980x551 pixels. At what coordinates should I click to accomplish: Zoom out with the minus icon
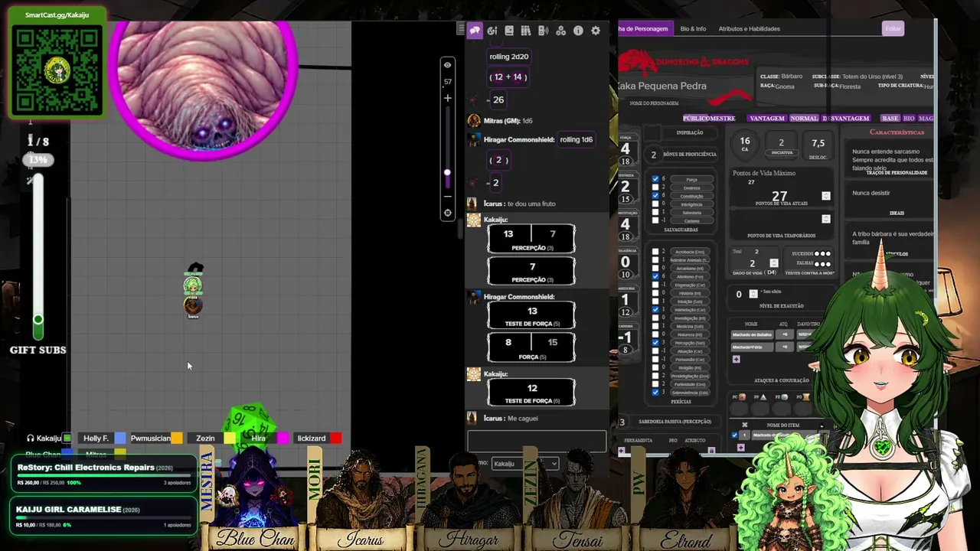click(448, 195)
